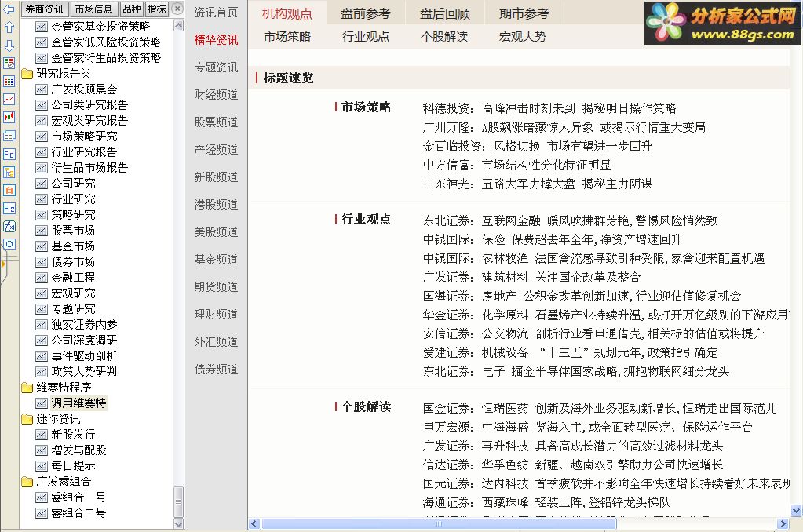Select 新股发行 tree item
Screen dimensions: 803x532
tap(73, 435)
